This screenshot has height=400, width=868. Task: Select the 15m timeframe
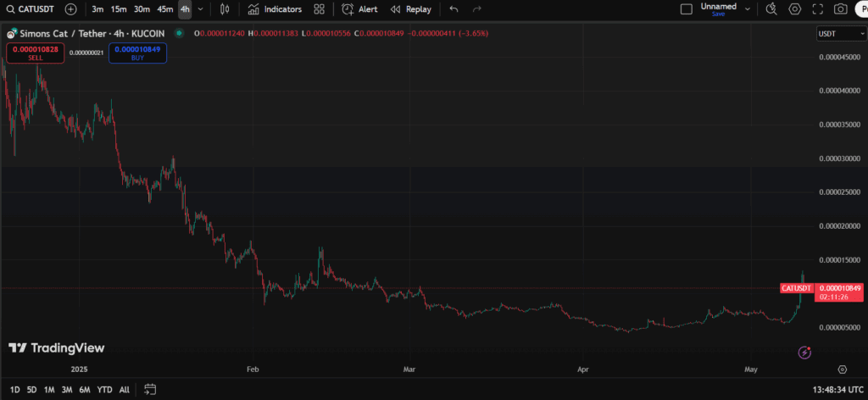[x=119, y=9]
